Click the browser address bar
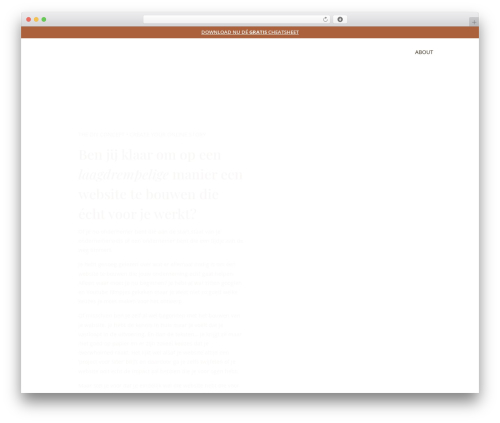The width and height of the screenshot is (500, 423). tap(237, 19)
